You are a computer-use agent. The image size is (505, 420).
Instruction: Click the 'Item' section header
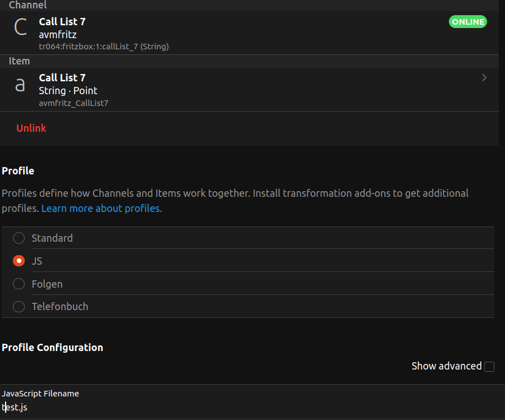click(19, 61)
